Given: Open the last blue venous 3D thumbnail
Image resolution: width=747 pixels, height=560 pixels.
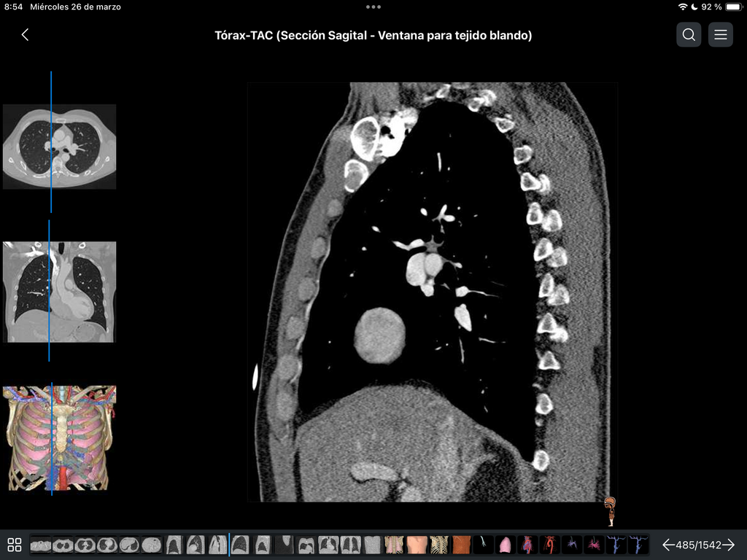Looking at the screenshot, I should click(638, 544).
